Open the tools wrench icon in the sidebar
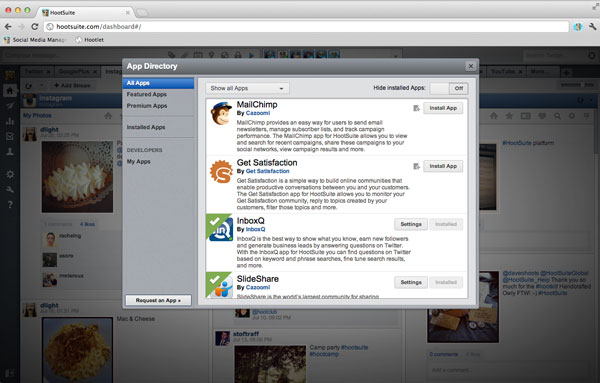This screenshot has width=600, height=383. (10, 189)
